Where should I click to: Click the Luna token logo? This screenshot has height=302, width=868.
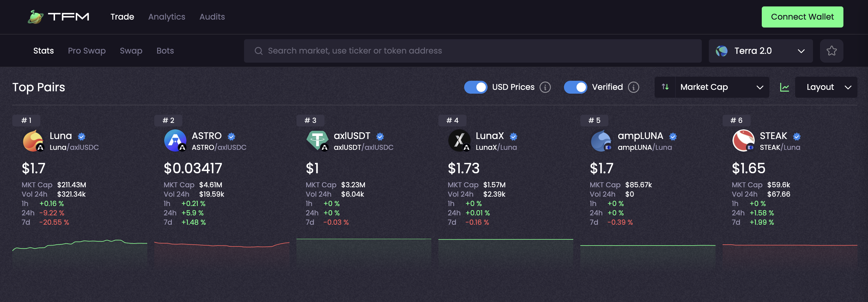[x=33, y=140]
